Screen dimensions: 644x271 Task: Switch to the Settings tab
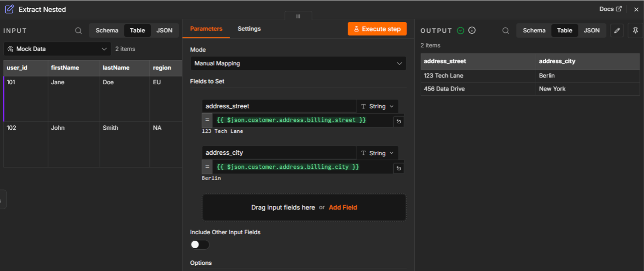(x=249, y=29)
